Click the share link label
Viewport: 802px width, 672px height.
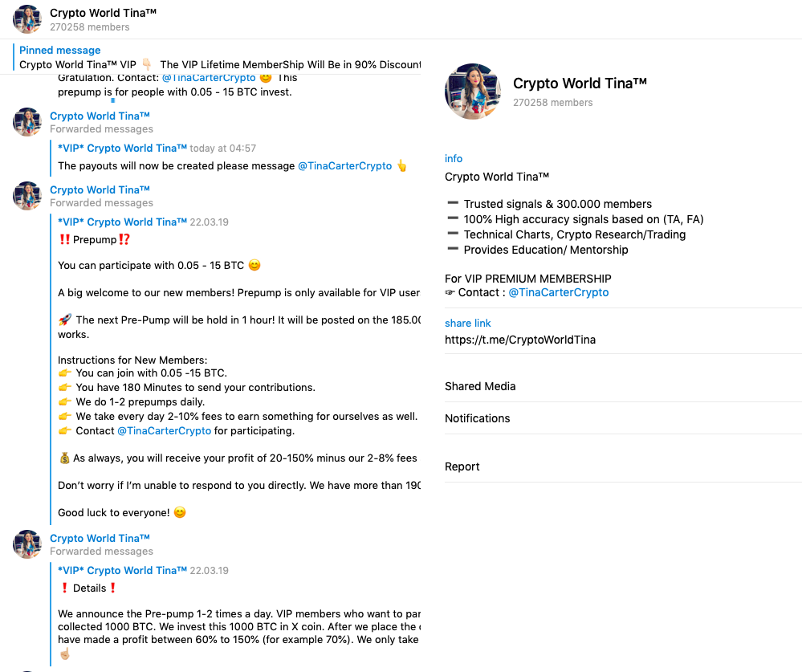[467, 323]
